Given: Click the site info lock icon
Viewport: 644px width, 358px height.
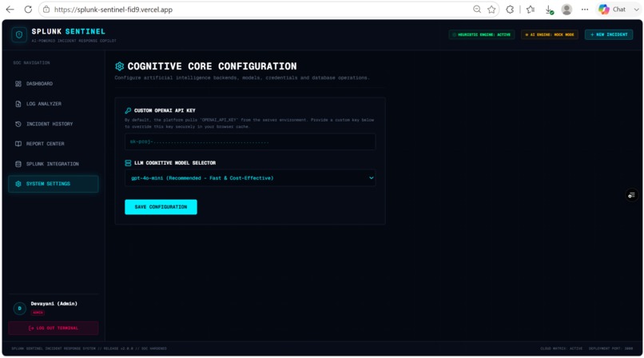Looking at the screenshot, I should point(46,10).
